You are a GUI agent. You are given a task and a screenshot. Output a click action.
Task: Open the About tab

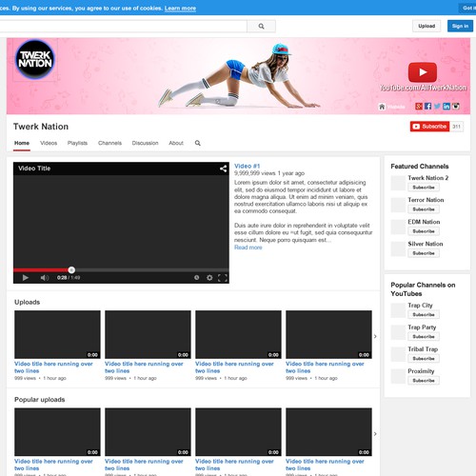coord(176,143)
